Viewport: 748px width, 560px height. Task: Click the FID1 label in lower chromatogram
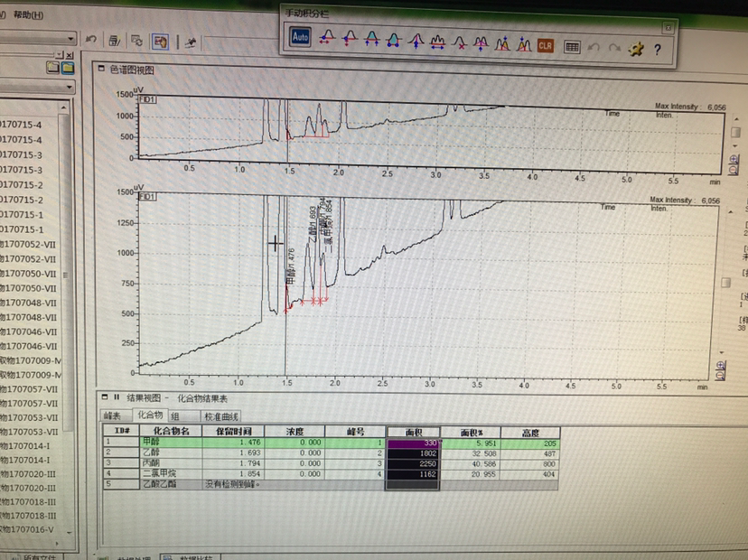click(x=147, y=197)
